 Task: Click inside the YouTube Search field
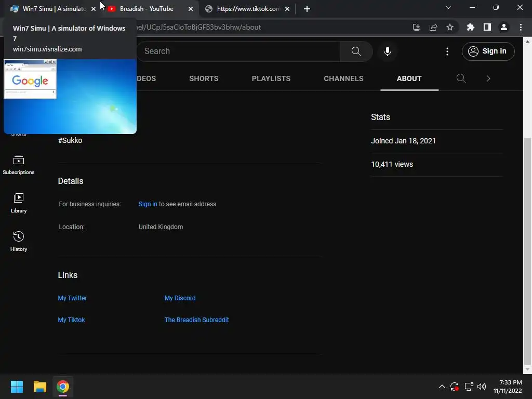(238, 51)
